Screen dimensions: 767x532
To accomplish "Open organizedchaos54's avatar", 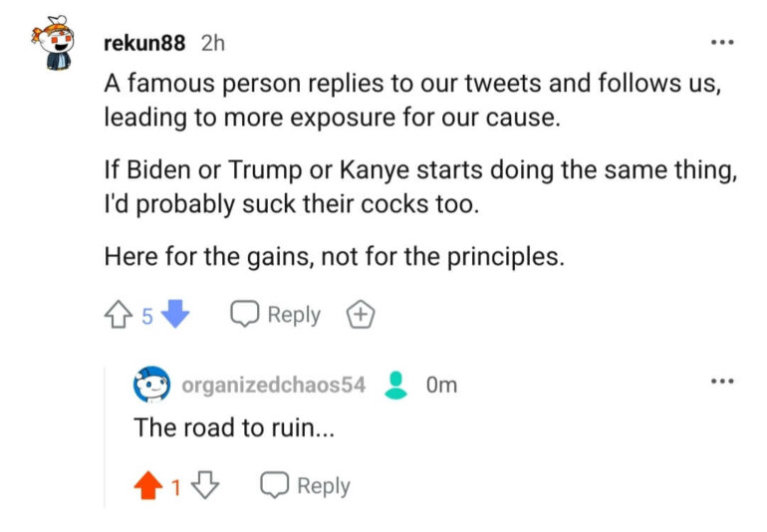I will coord(151,385).
